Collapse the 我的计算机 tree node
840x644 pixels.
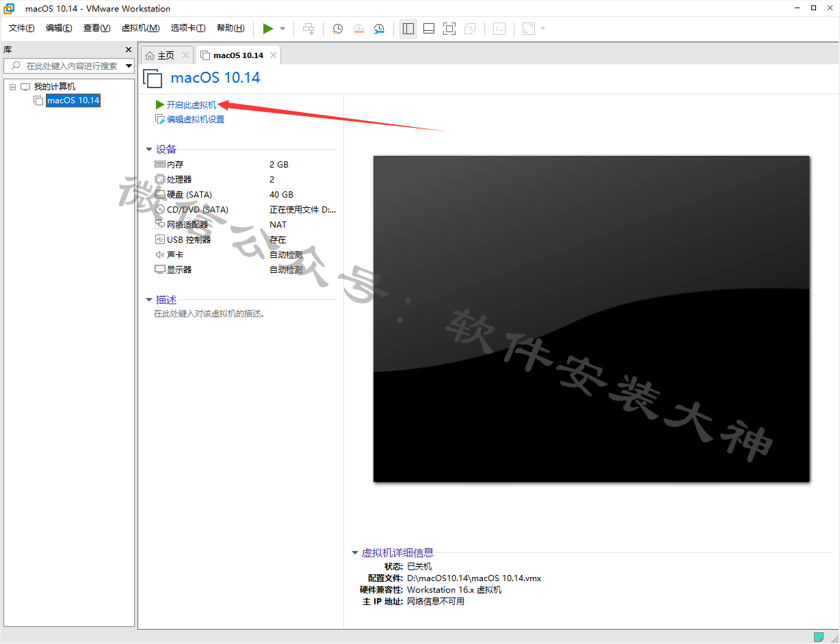pyautogui.click(x=12, y=87)
